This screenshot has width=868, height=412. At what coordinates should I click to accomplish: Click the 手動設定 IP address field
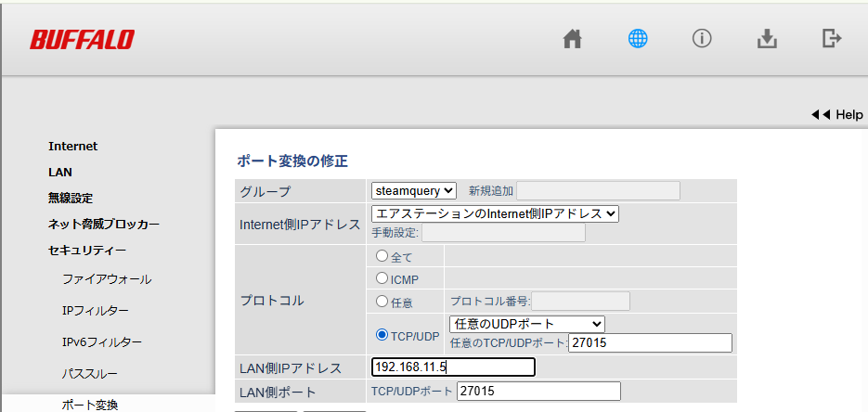point(503,233)
